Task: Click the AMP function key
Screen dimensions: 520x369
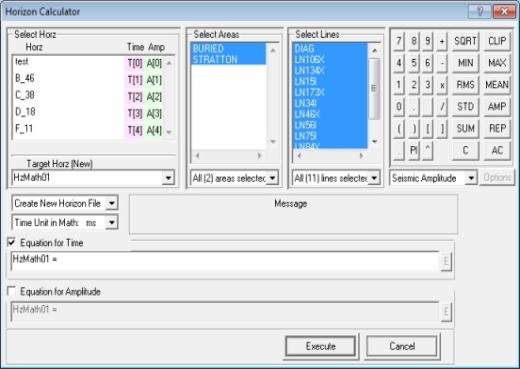Action: pyautogui.click(x=497, y=107)
